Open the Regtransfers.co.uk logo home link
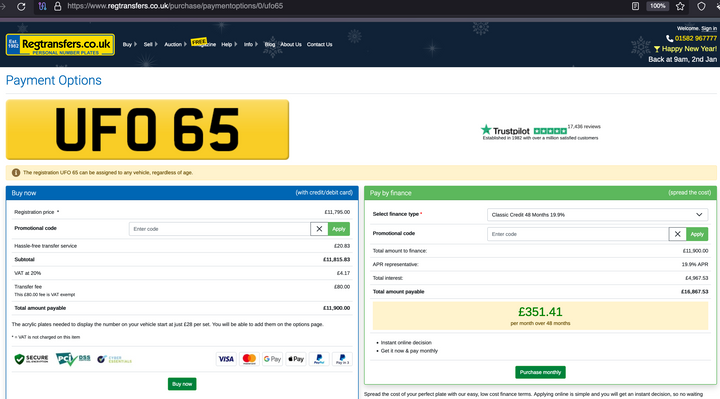Image resolution: width=720 pixels, height=399 pixels. (x=60, y=45)
